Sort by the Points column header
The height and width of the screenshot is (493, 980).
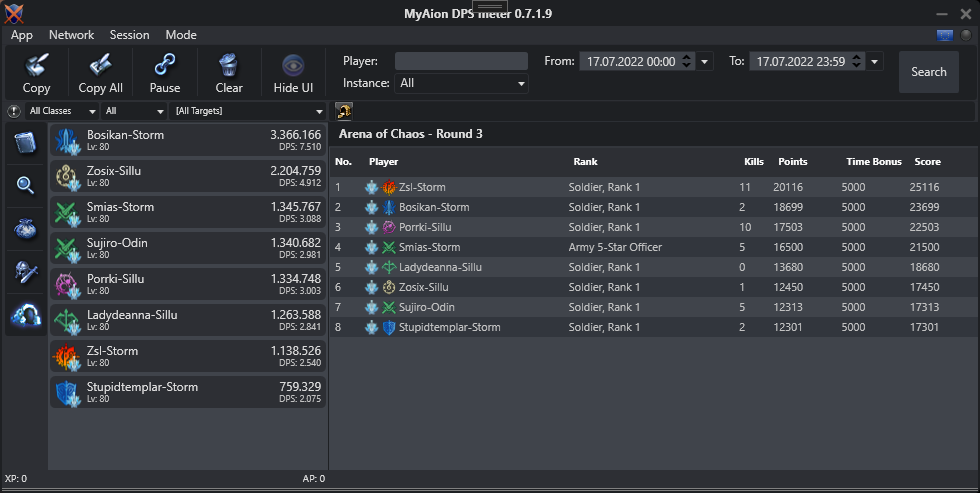(792, 162)
